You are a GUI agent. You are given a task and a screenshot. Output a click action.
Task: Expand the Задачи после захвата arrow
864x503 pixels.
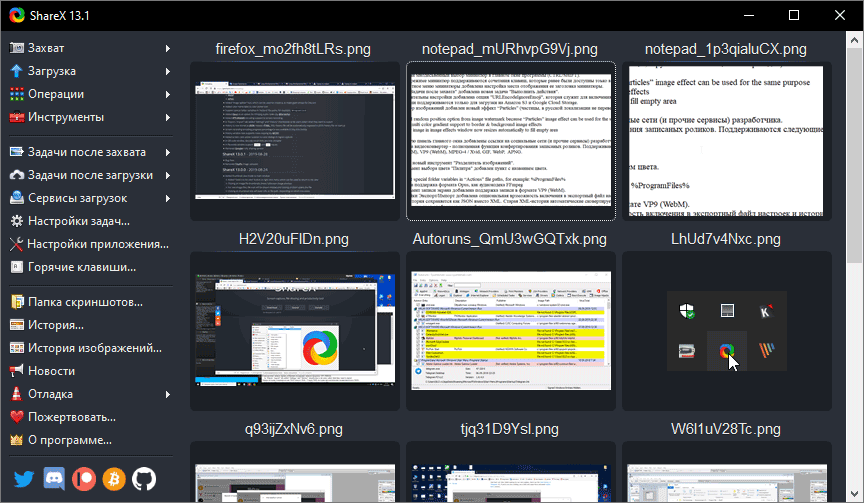pos(168,152)
